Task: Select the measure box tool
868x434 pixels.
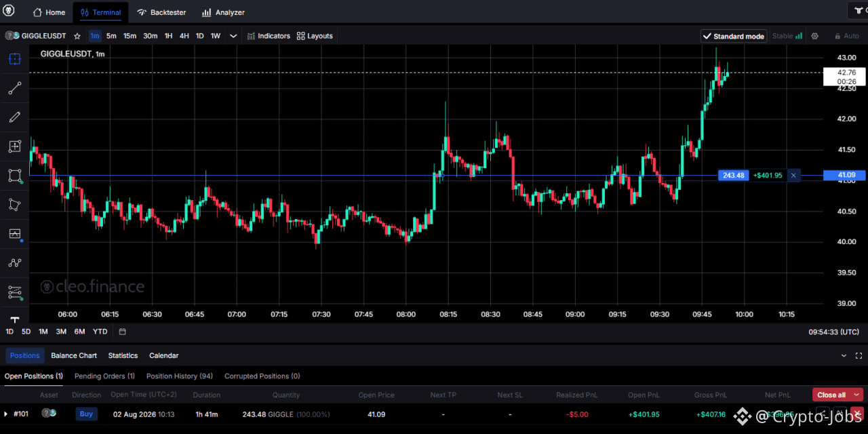Action: click(x=14, y=146)
